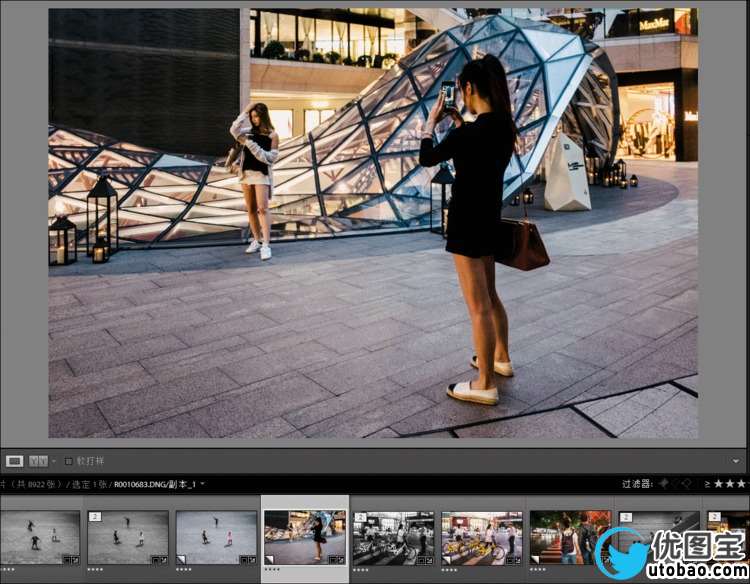Click crop badge on pink-child plaza thumbnail

[243, 560]
